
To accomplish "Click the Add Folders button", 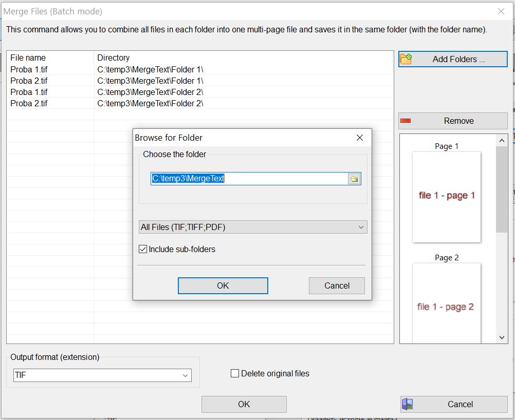I will point(453,59).
